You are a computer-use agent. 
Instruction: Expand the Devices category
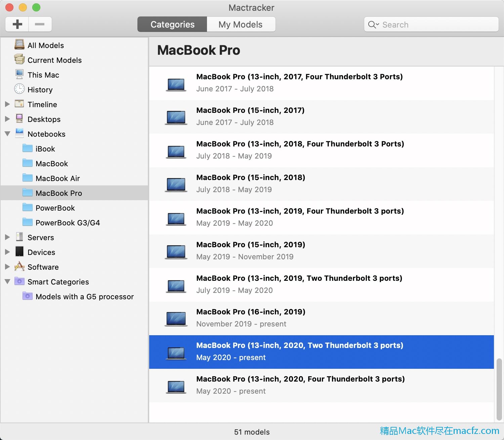pyautogui.click(x=7, y=252)
